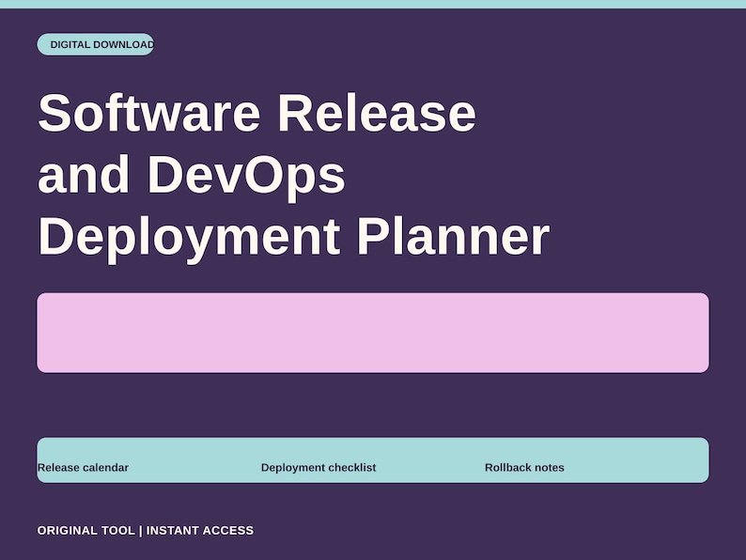Click the 'Deployment checklist' label
This screenshot has height=560, width=746.
pos(319,468)
